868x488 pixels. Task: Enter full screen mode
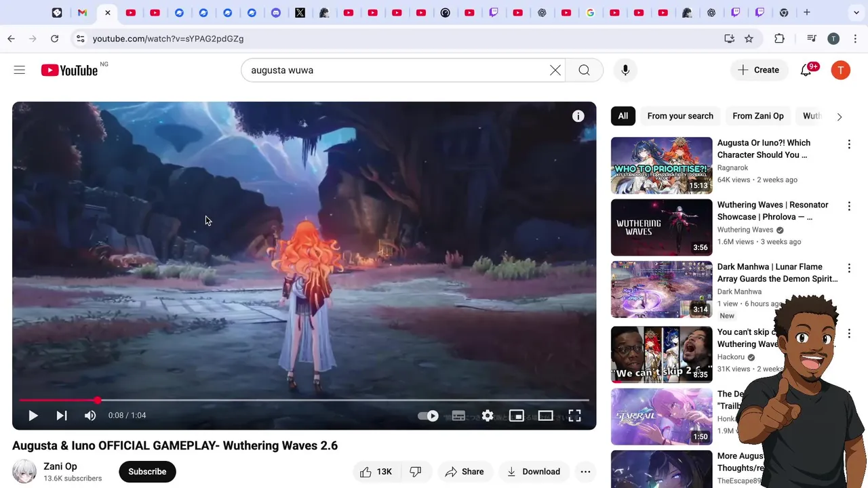pos(574,416)
